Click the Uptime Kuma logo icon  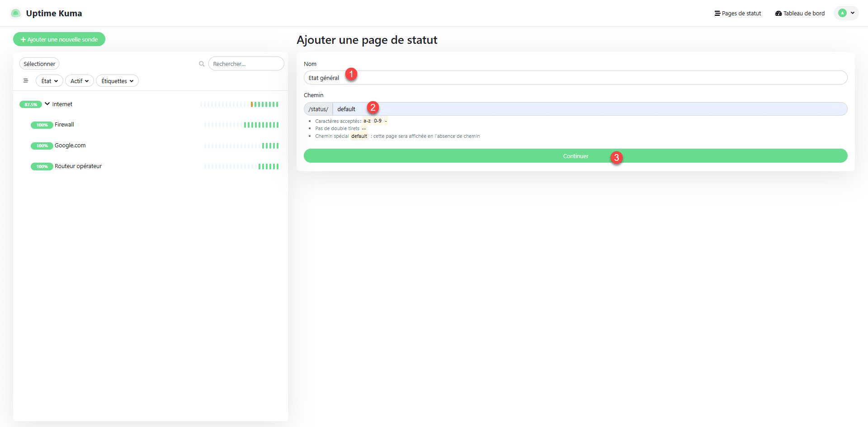pyautogui.click(x=15, y=13)
